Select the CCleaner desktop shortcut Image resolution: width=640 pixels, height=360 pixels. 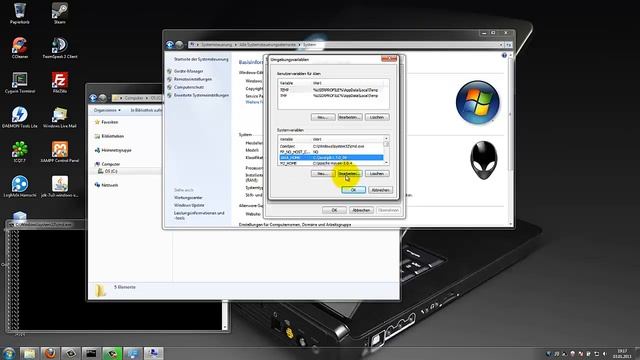tap(20, 48)
